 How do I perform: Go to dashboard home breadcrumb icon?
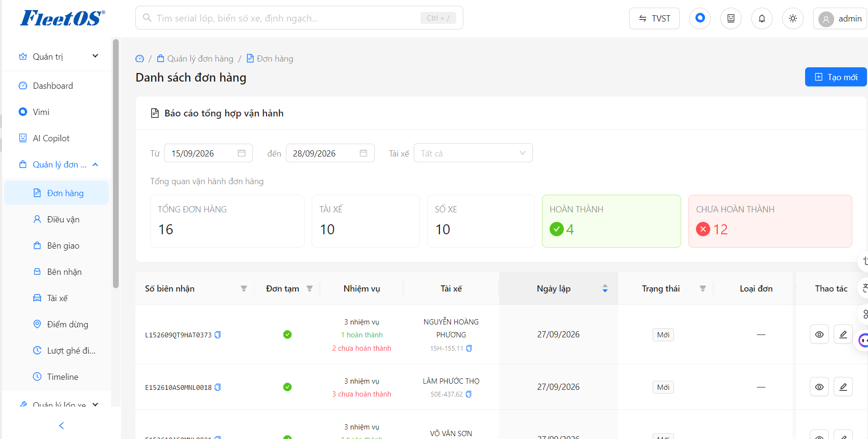(140, 59)
